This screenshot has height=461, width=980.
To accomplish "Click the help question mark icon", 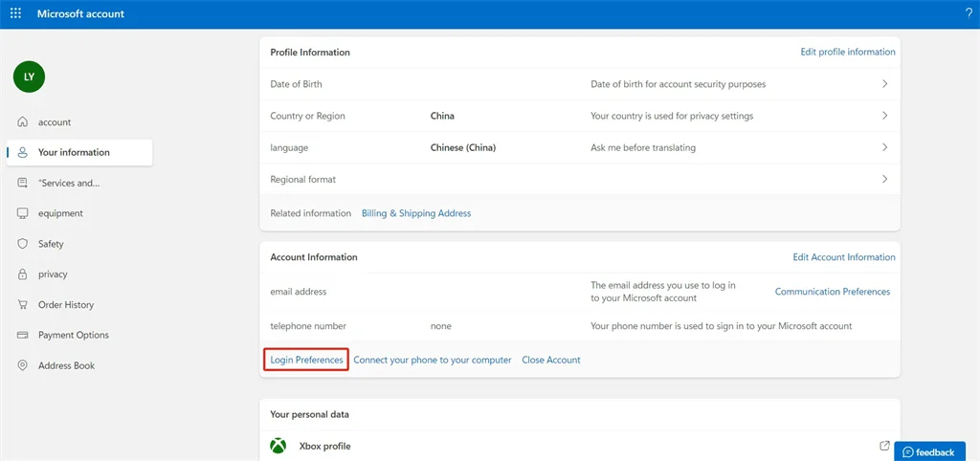I will pos(969,13).
